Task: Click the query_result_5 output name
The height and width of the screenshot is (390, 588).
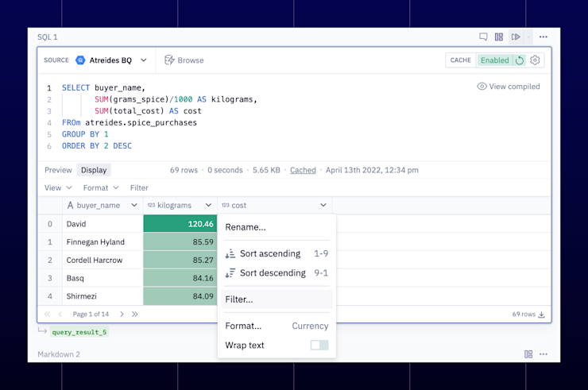Action: click(79, 332)
